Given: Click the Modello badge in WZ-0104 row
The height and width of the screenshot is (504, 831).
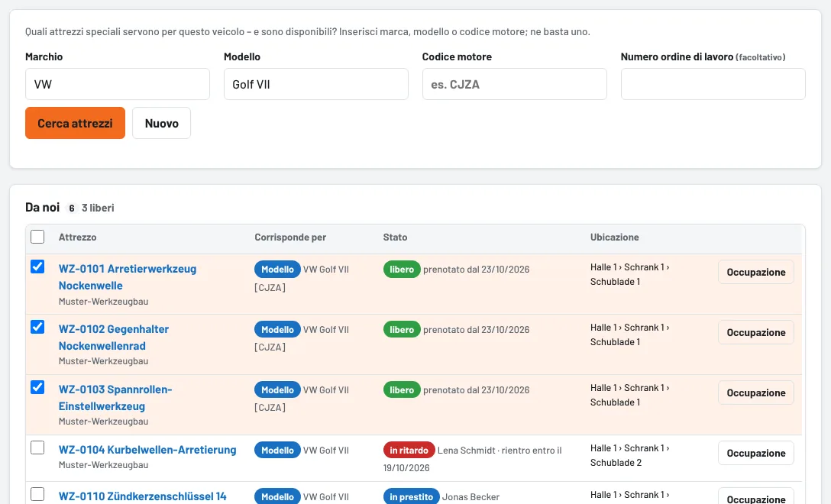Looking at the screenshot, I should [x=278, y=451].
